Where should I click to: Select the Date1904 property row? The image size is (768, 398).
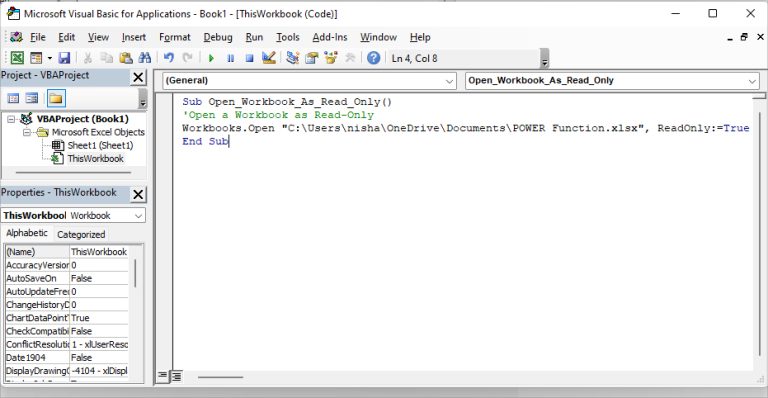[x=67, y=357]
